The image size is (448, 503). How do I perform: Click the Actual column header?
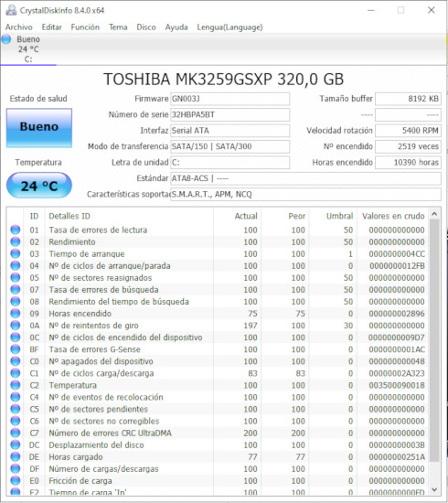point(238,216)
